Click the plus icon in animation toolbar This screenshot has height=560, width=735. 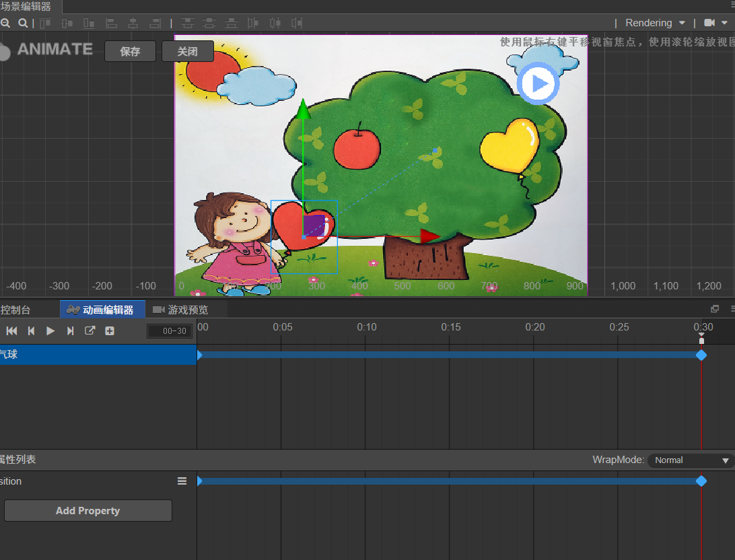pyautogui.click(x=110, y=331)
